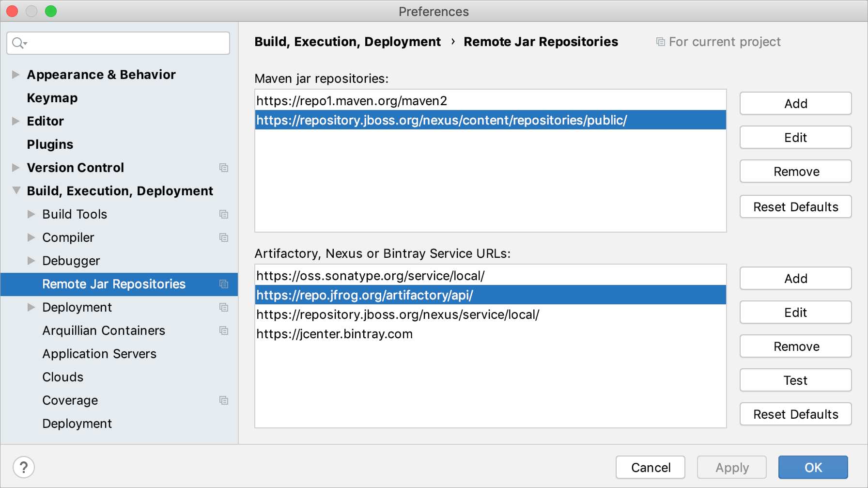Click the For current project icon in header

pos(660,42)
